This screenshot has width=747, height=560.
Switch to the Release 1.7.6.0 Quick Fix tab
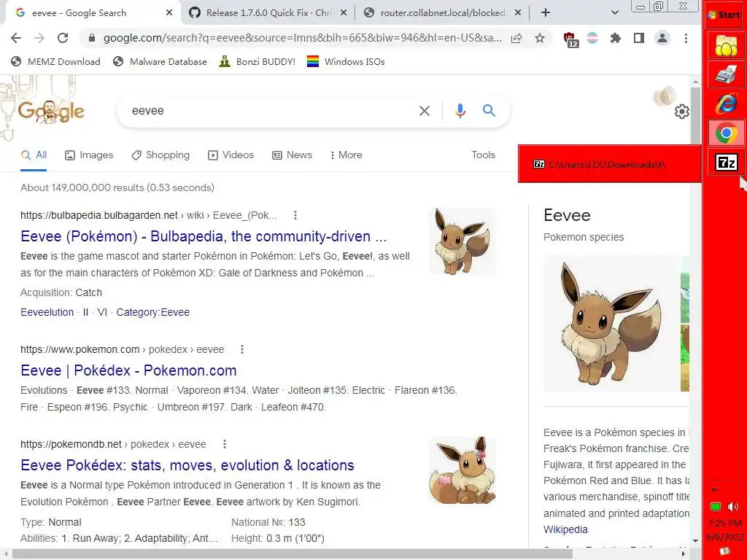[x=268, y=13]
